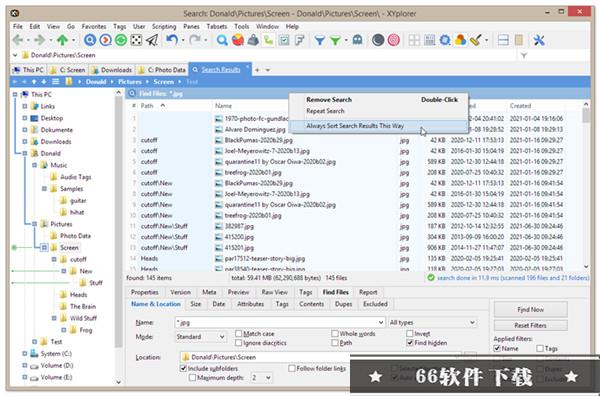Click the broom cleanup toolbar icon

click(476, 40)
